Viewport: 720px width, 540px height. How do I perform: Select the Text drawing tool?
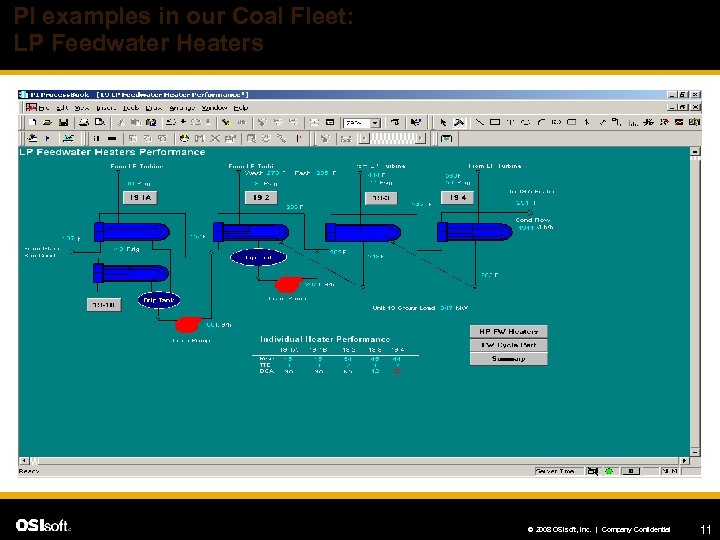click(x=510, y=122)
